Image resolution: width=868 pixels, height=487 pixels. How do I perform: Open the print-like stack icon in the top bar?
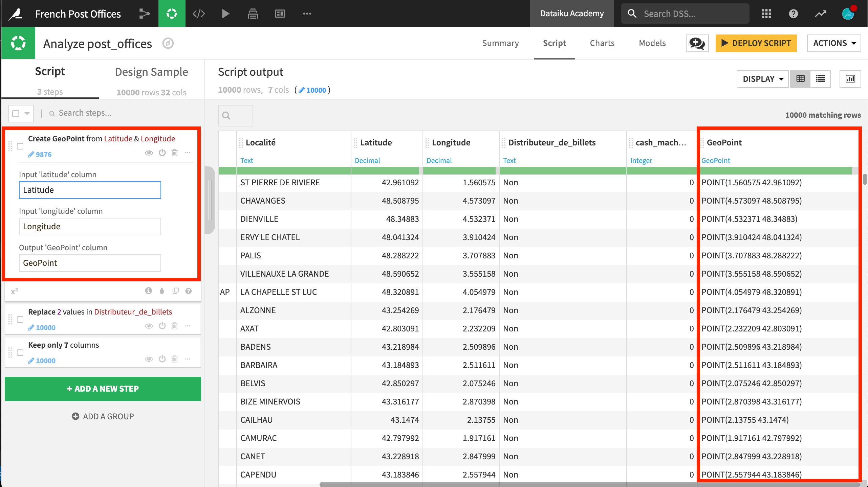[x=253, y=14]
